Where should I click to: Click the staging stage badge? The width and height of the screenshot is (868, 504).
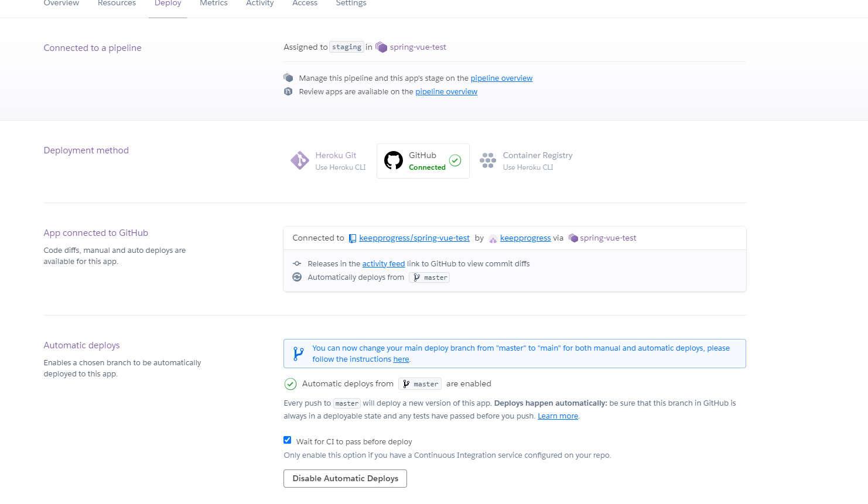tap(347, 47)
